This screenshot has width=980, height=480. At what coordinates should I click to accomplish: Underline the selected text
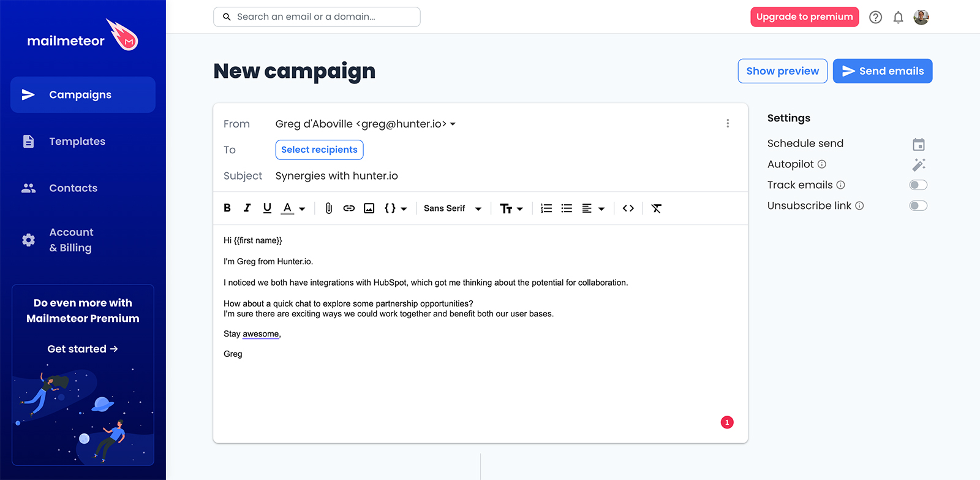267,208
